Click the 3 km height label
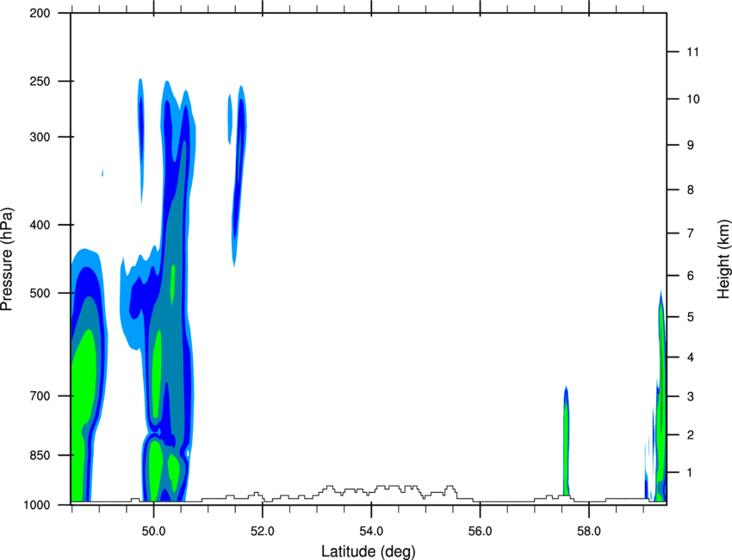Screen dimensions: 732x560 [691, 396]
